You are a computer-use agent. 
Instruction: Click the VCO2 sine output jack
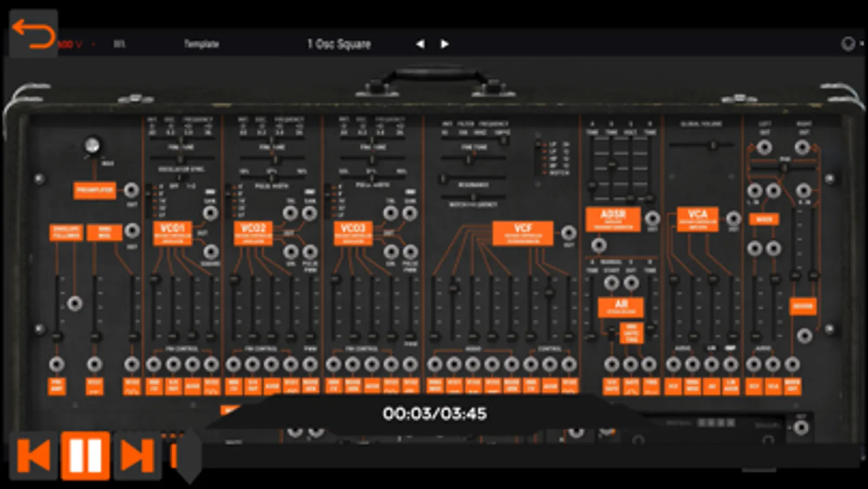pyautogui.click(x=291, y=252)
